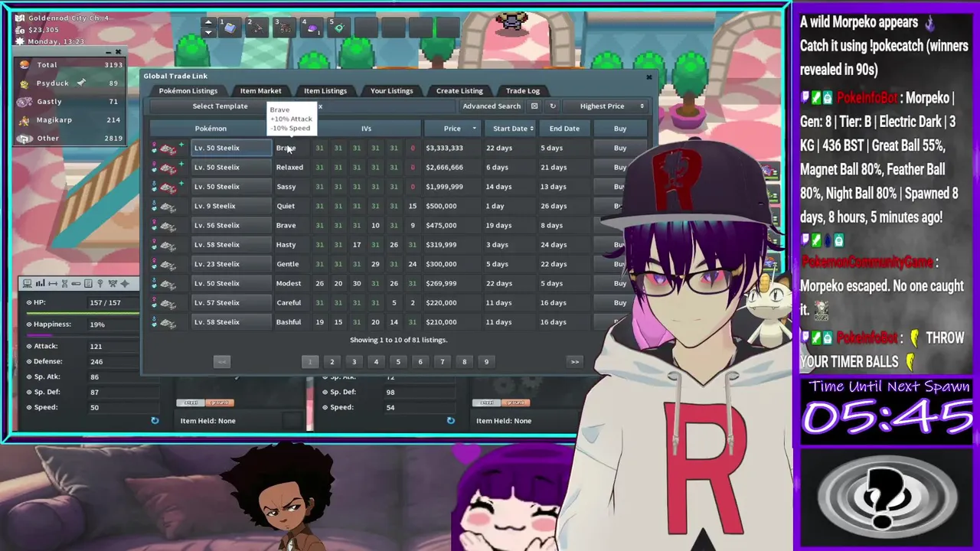The width and height of the screenshot is (980, 551).
Task: Select hotbar slot 5 item
Action: (338, 28)
